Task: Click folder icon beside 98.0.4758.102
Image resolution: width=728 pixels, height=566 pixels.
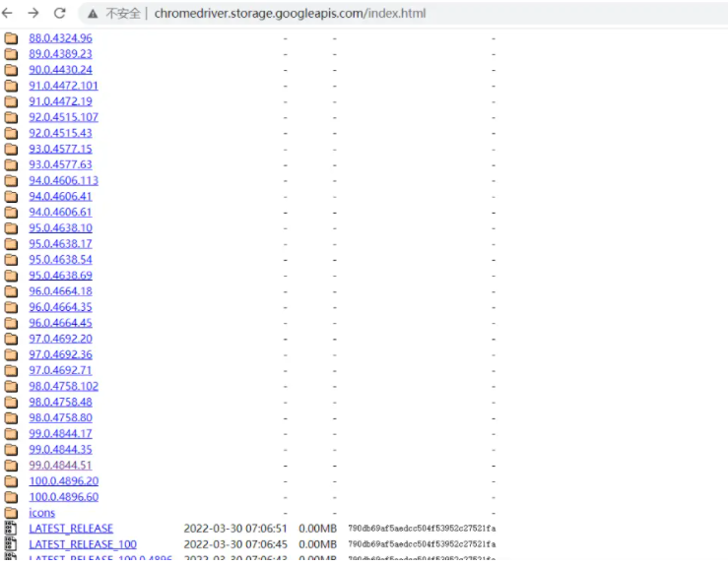Action: [x=11, y=386]
